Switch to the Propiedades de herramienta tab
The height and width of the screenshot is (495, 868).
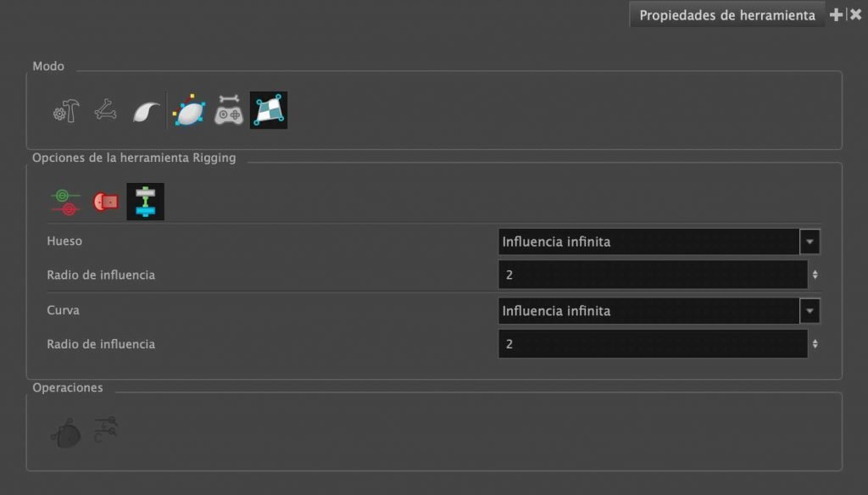tap(726, 15)
